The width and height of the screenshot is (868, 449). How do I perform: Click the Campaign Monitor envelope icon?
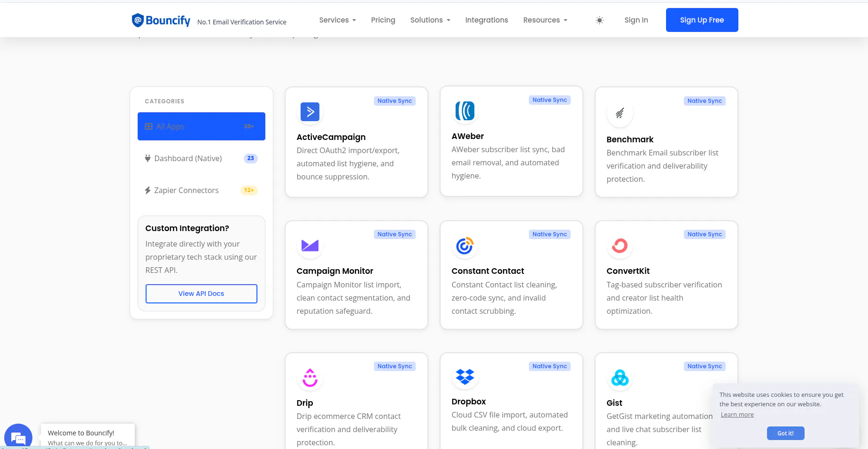[310, 246]
